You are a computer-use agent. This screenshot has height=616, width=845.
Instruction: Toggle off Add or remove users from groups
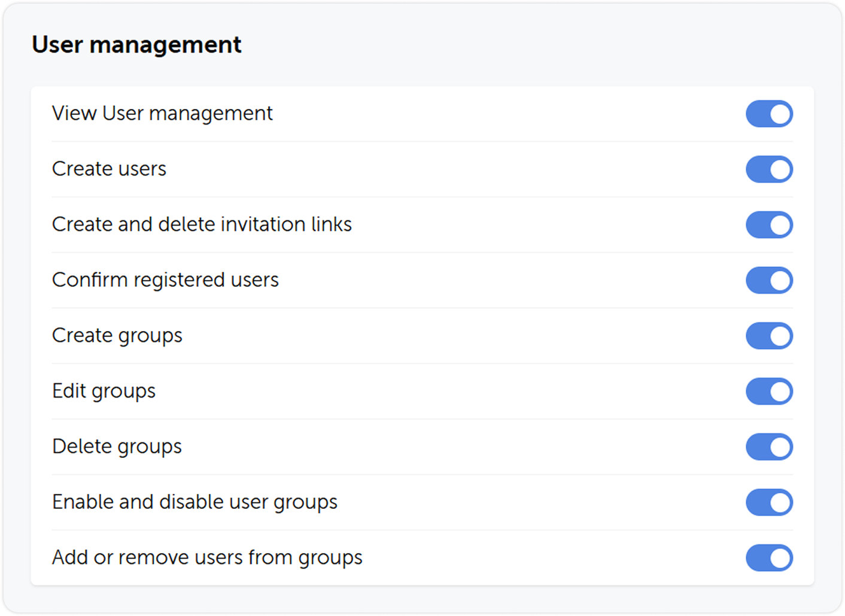pos(770,557)
